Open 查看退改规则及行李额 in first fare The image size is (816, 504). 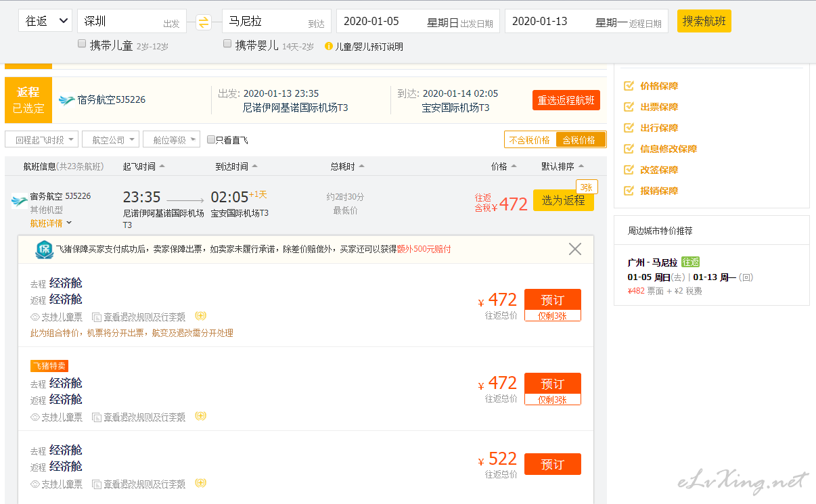(144, 317)
